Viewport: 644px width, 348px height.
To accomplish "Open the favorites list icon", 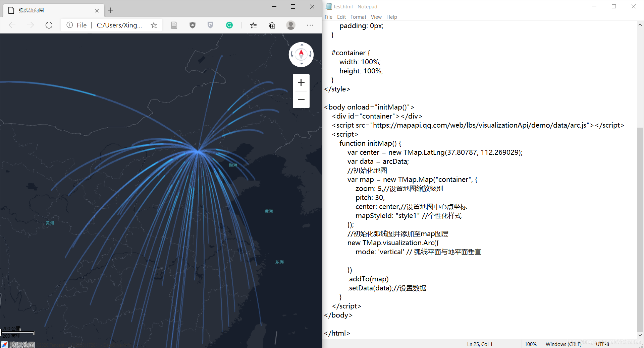I will tap(254, 25).
